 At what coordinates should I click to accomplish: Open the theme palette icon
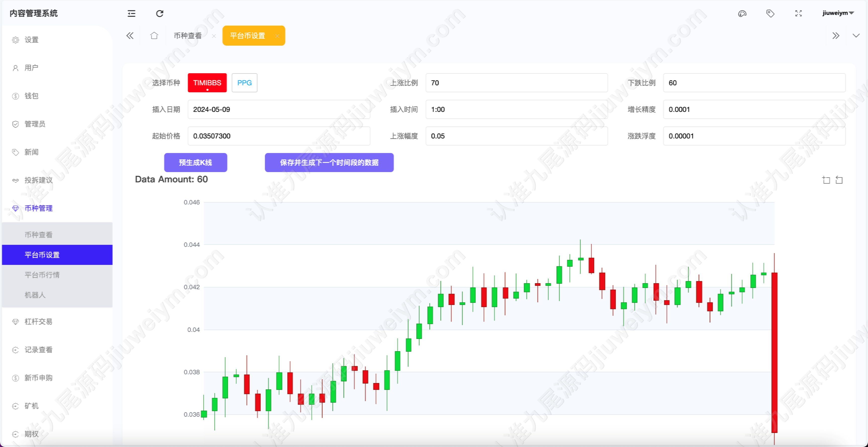pos(742,14)
